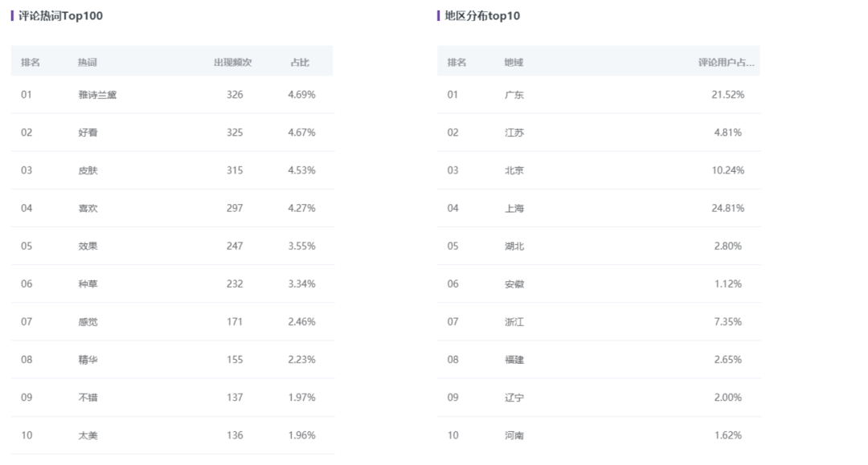Click the 出现频次 column header
This screenshot has width=868, height=465.
(x=232, y=63)
